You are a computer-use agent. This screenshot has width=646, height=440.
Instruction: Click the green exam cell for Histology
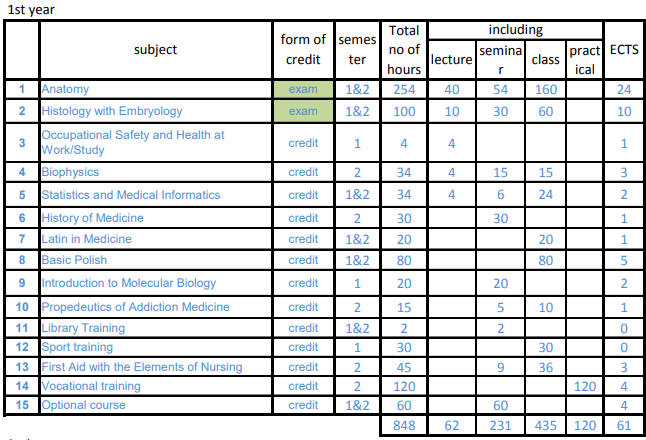(303, 111)
